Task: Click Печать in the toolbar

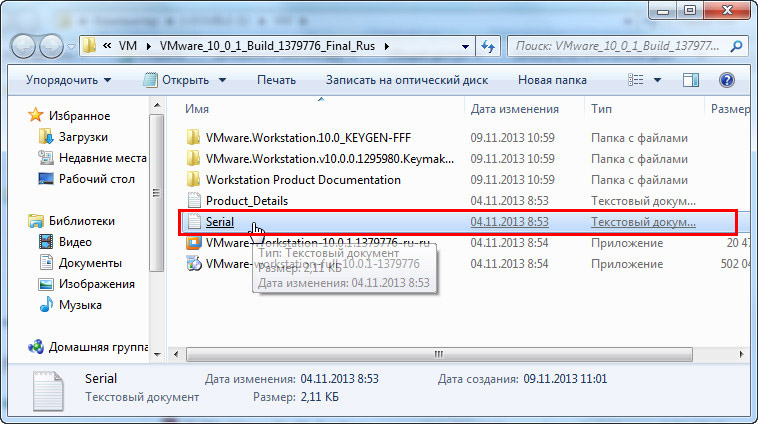Action: tap(276, 80)
